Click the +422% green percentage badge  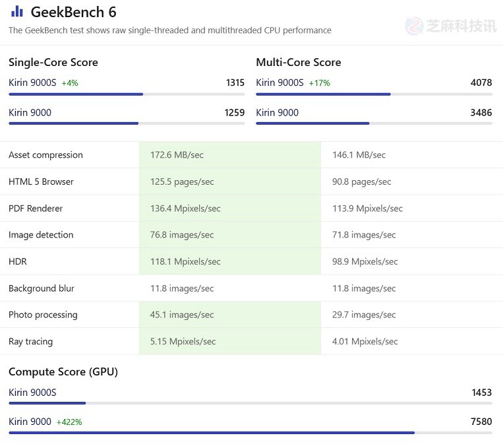pos(69,422)
